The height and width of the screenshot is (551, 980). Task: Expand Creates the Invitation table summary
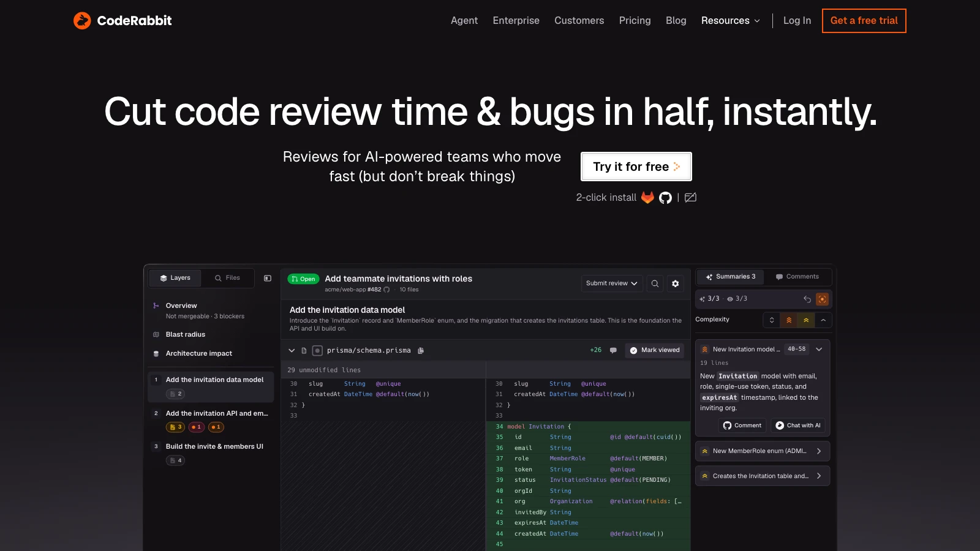(763, 476)
